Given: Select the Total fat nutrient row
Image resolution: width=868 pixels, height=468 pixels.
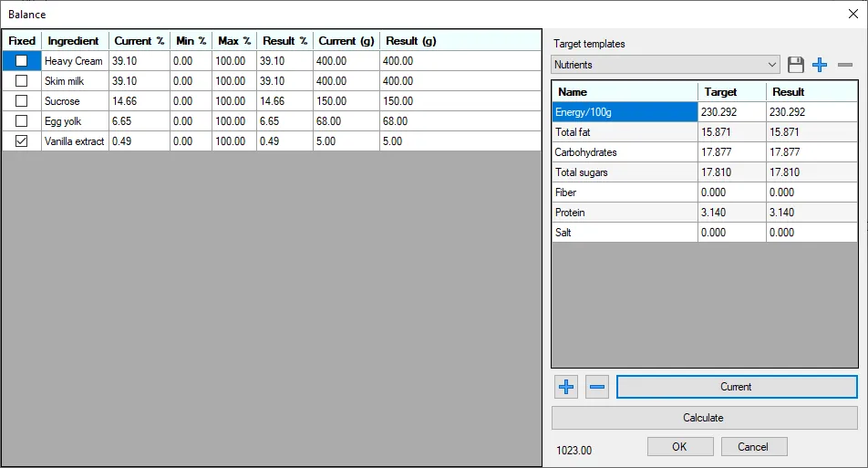Looking at the screenshot, I should coord(625,131).
